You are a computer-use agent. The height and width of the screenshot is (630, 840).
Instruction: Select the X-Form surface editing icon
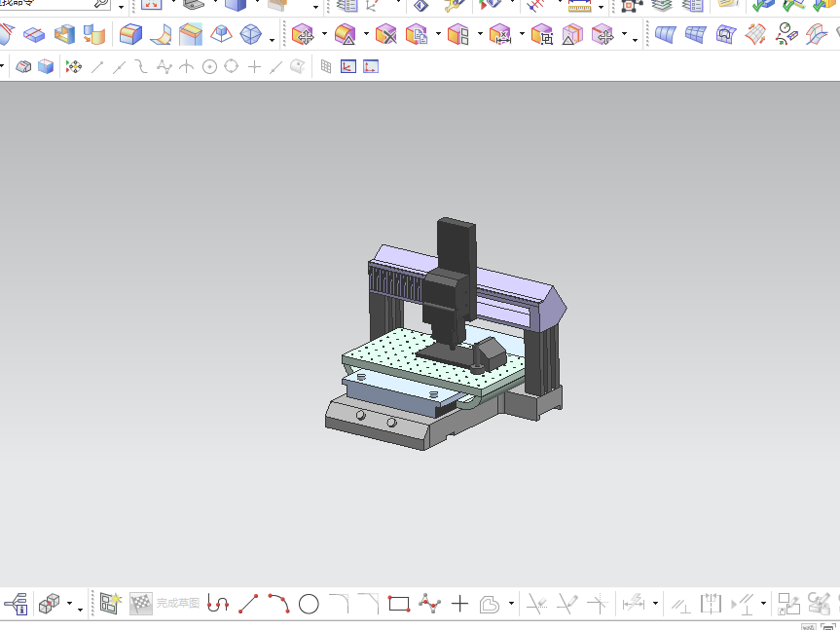pyautogui.click(x=756, y=35)
